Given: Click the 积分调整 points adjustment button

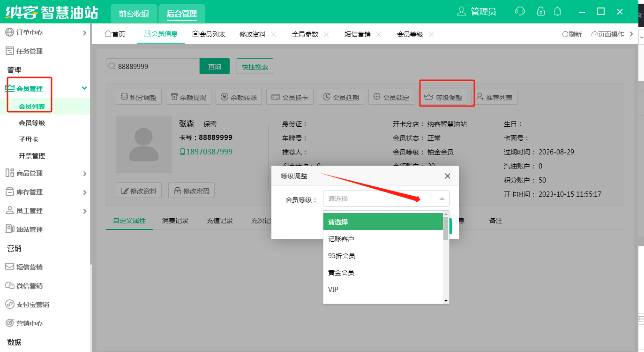Looking at the screenshot, I should point(139,98).
